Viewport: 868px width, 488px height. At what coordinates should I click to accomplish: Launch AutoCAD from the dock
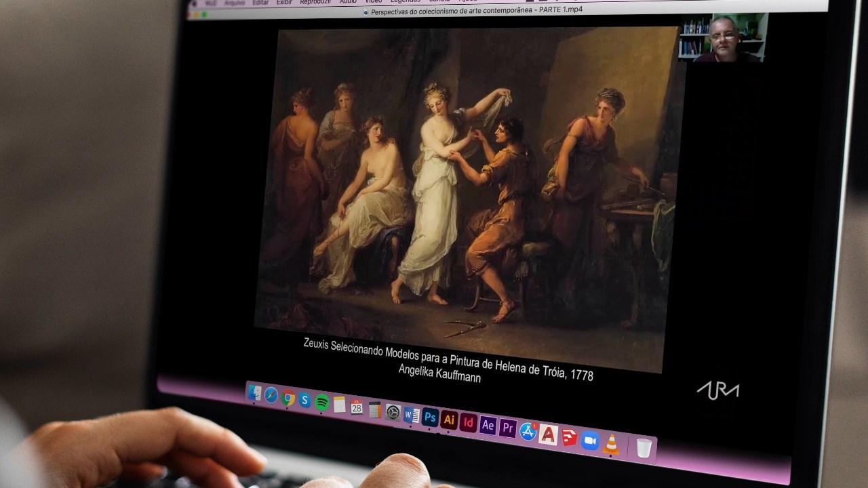(x=548, y=434)
